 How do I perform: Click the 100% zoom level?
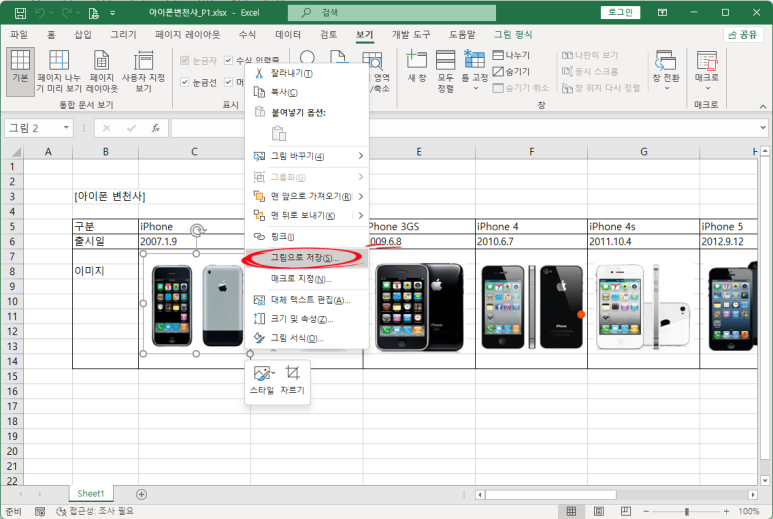tap(748, 512)
